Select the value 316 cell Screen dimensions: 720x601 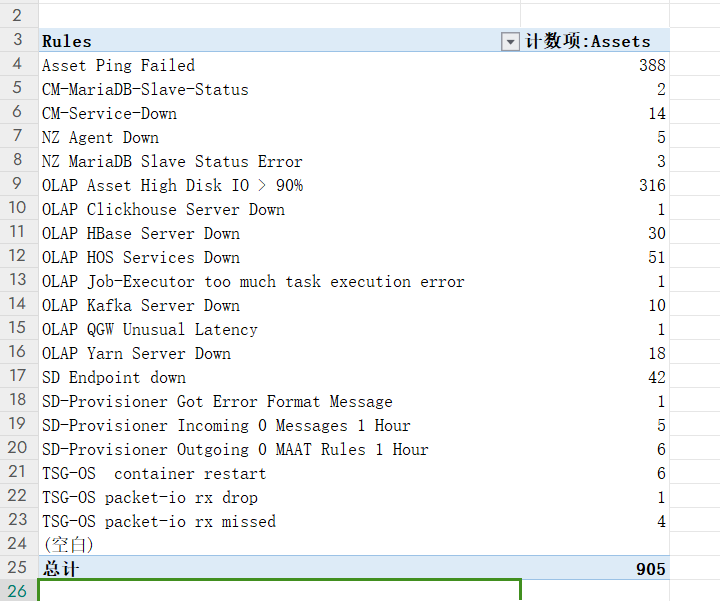click(x=652, y=185)
